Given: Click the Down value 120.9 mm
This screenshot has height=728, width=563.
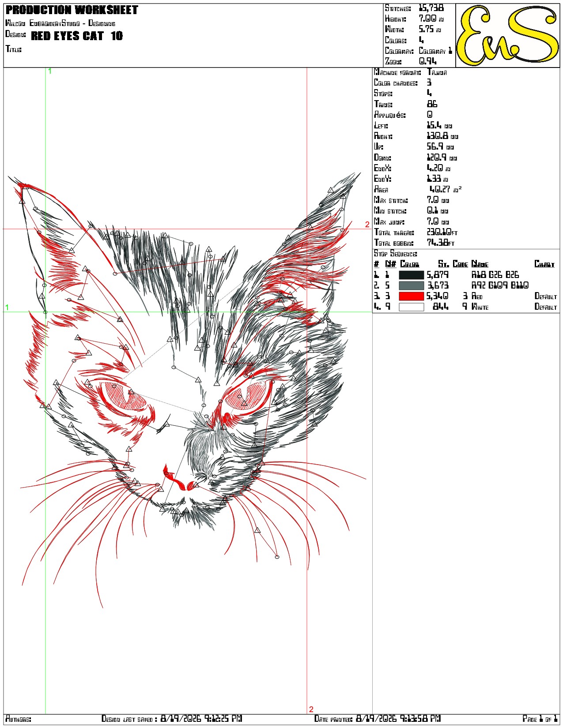Looking at the screenshot, I should pyautogui.click(x=442, y=158).
